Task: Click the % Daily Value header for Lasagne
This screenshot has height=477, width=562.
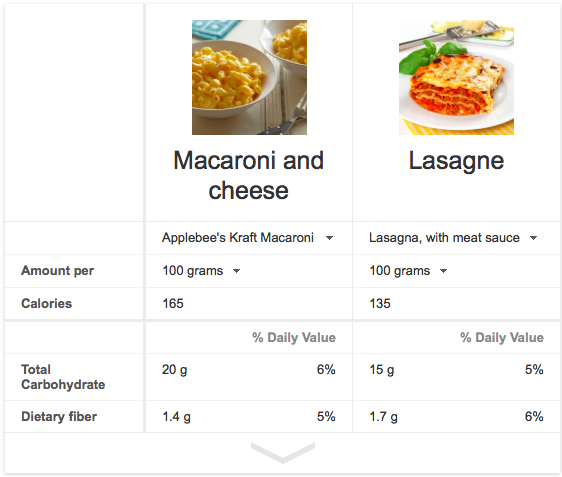Action: (502, 338)
